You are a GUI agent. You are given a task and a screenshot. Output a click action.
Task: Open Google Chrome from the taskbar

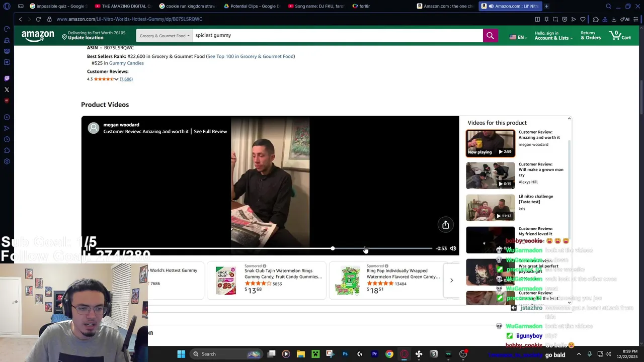click(389, 354)
